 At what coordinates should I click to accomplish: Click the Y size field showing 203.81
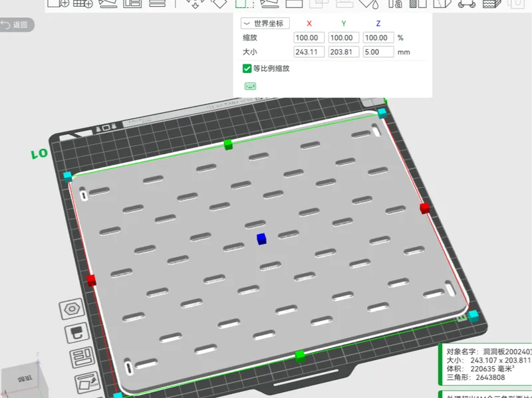[344, 52]
